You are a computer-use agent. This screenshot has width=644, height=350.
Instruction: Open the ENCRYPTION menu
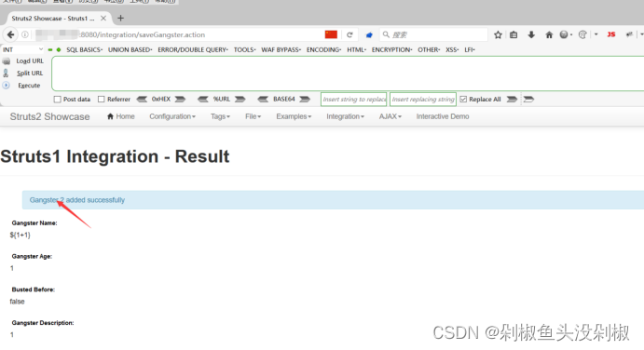point(391,49)
